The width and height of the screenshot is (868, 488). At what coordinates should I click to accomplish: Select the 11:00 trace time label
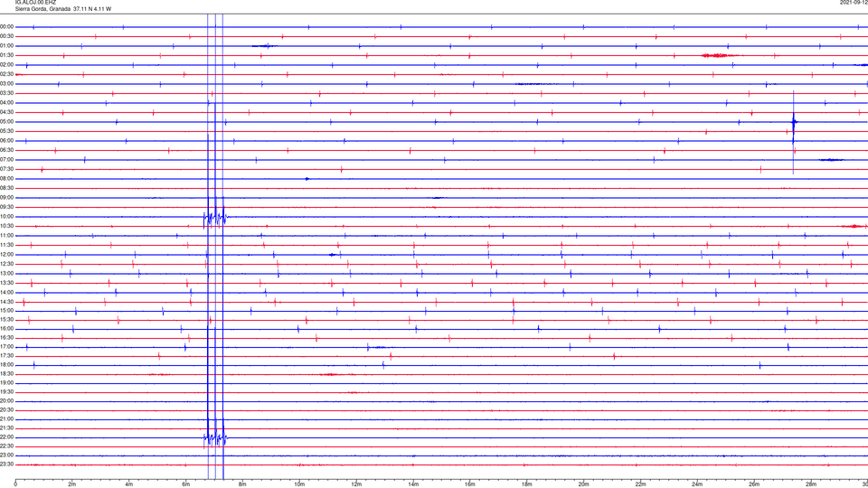[7, 236]
